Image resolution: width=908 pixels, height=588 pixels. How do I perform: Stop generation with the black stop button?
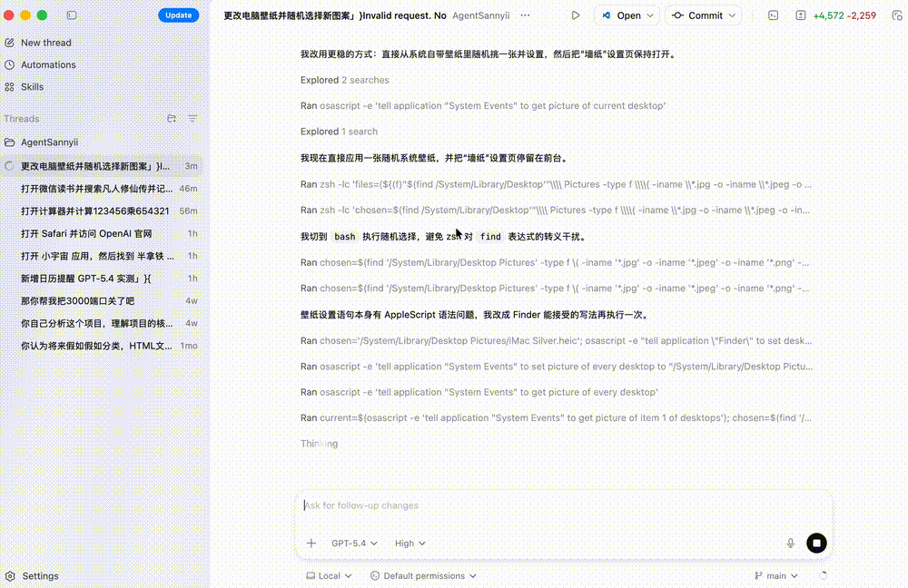click(815, 543)
